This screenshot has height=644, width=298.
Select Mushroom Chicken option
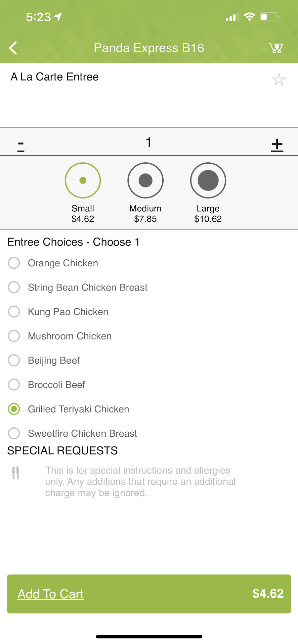[x=14, y=336]
